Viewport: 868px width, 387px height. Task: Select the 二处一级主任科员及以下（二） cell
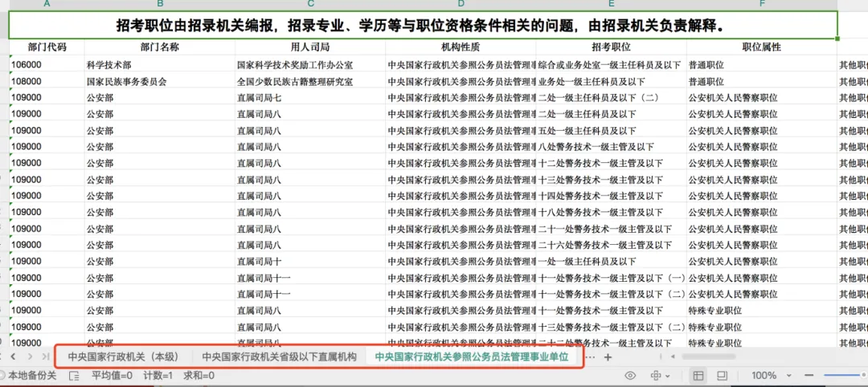click(611, 98)
